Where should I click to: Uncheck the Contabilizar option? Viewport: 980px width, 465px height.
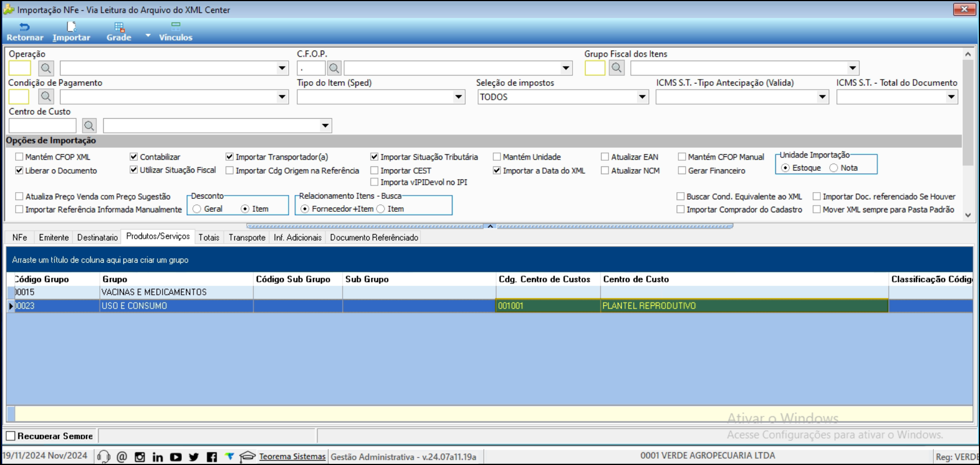pyautogui.click(x=134, y=157)
